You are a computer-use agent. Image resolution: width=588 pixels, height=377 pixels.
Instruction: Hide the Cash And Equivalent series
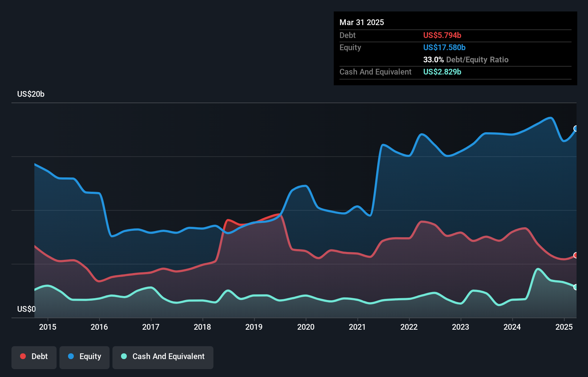pos(163,357)
